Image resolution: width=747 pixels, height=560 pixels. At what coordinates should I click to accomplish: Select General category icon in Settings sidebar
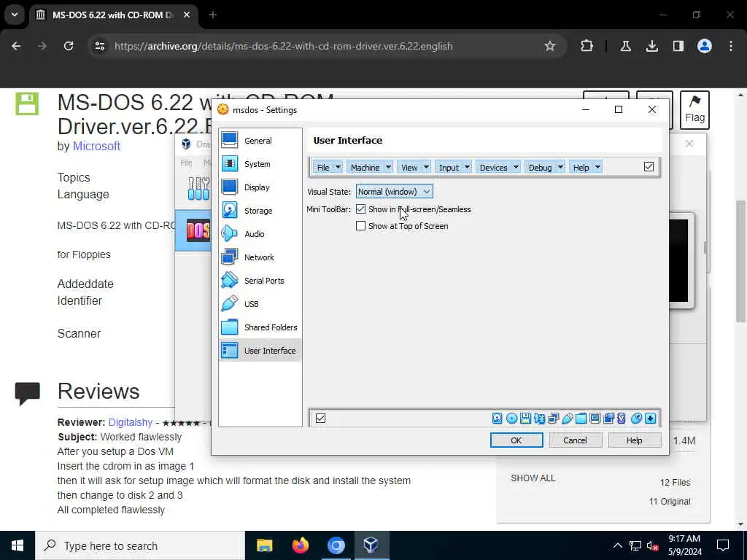[229, 140]
